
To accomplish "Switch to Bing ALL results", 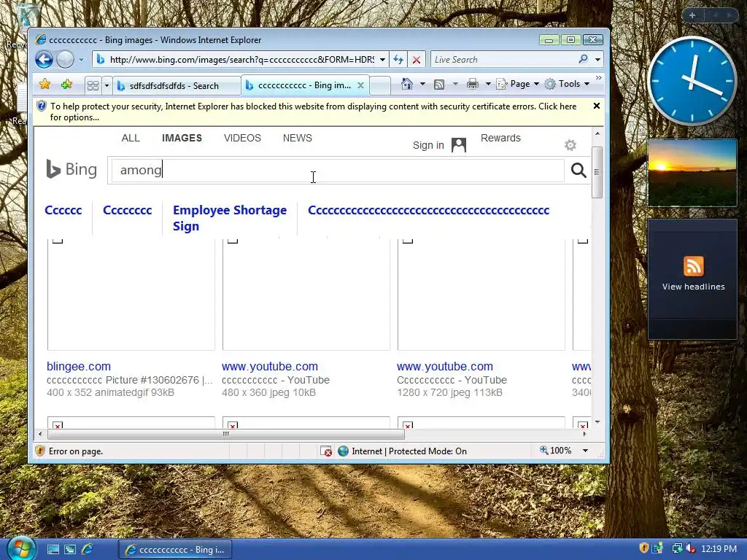I will [x=131, y=138].
